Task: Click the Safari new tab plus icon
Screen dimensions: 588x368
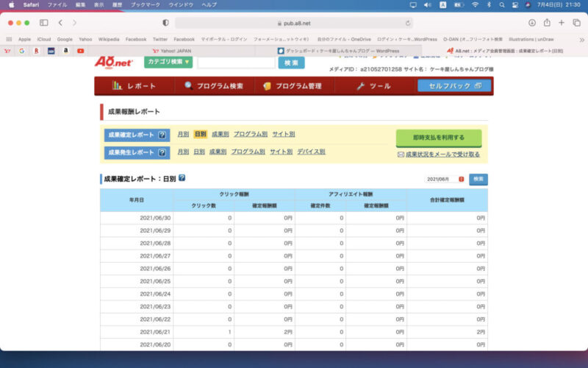Action: click(x=562, y=23)
